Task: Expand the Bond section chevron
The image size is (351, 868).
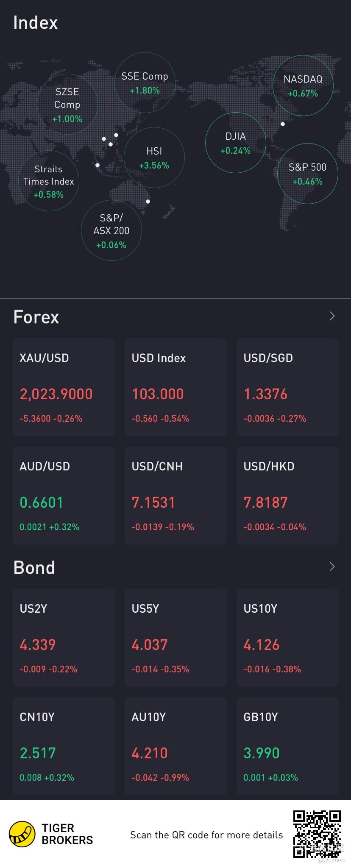Action: tap(332, 567)
